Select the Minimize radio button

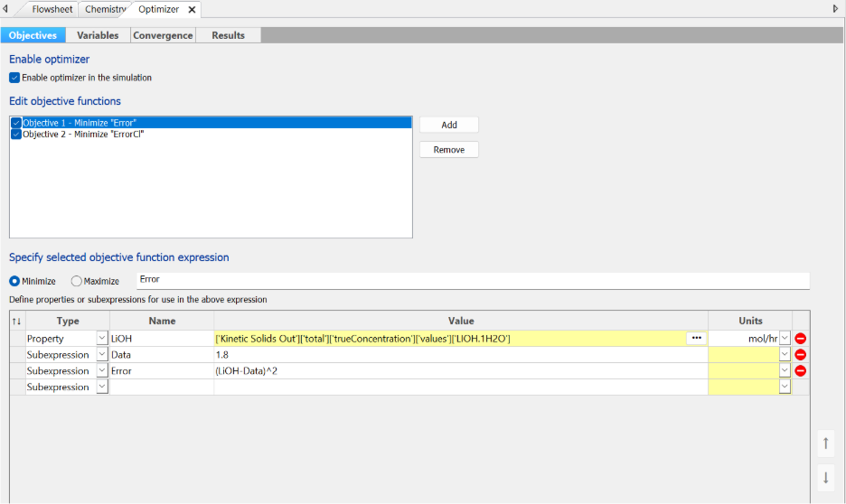coord(14,281)
